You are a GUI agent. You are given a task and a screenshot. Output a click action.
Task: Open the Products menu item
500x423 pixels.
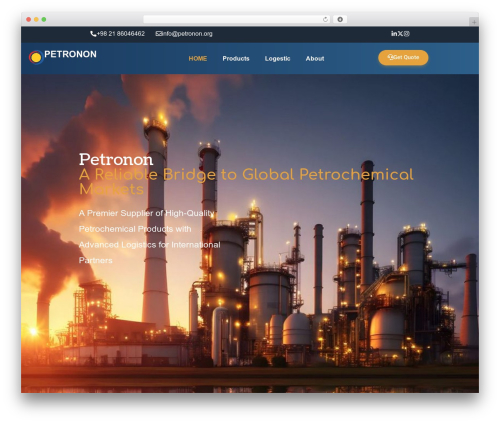[x=236, y=59]
